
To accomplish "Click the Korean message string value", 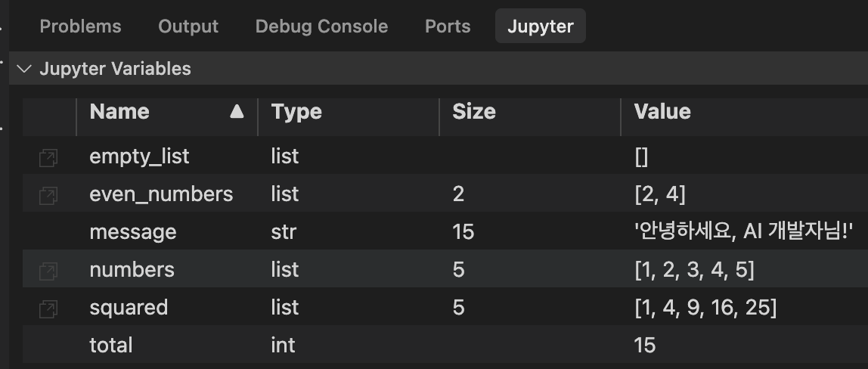I will [x=743, y=231].
